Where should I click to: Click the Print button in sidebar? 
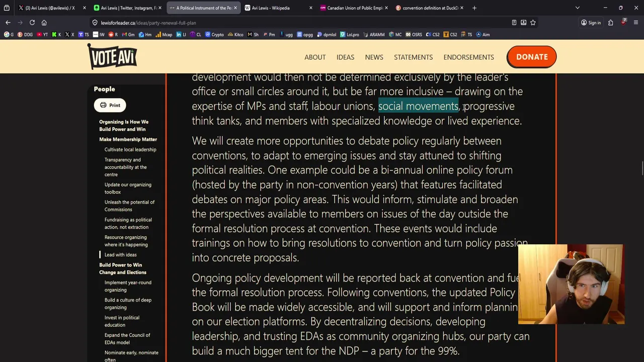(110, 105)
